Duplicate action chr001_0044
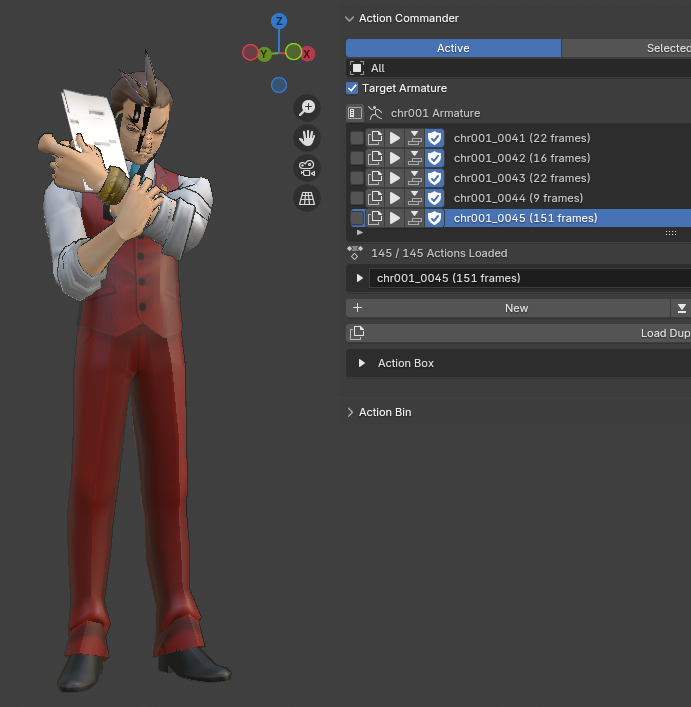Screen dimensions: 691x707 point(375,198)
